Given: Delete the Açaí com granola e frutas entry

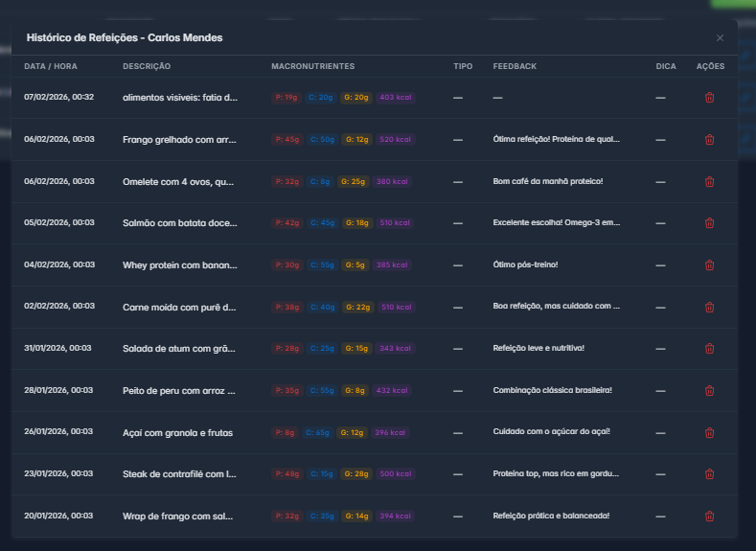Looking at the screenshot, I should (x=709, y=432).
